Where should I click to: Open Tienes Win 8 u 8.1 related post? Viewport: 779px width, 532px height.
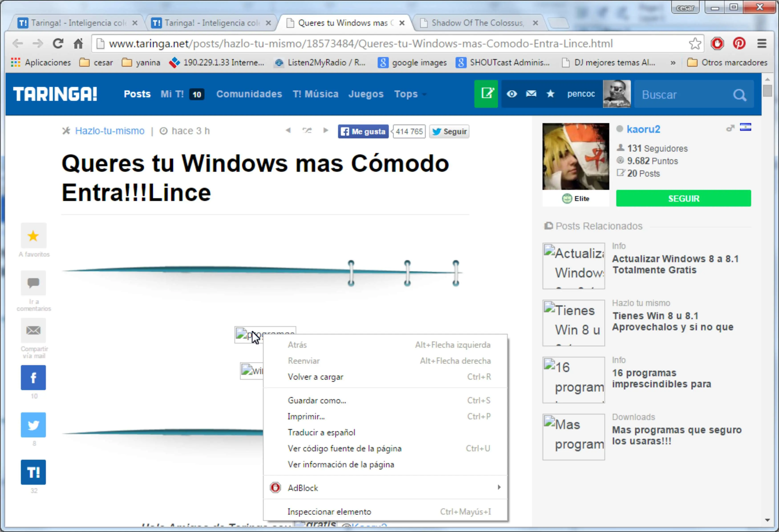tap(672, 321)
